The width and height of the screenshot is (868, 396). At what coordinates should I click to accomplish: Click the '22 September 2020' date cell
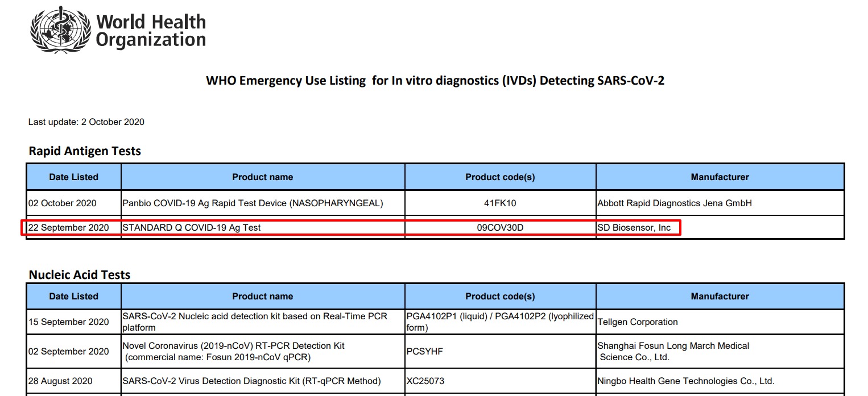click(74, 228)
